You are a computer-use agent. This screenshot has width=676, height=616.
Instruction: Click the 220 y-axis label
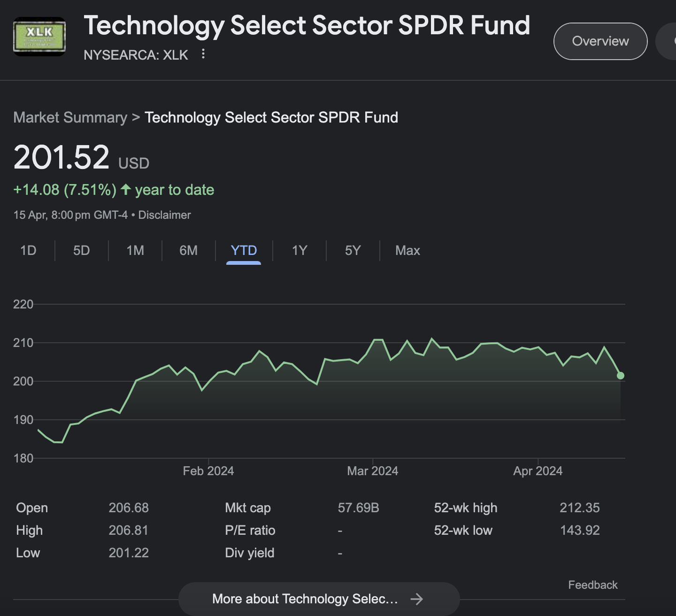click(23, 304)
